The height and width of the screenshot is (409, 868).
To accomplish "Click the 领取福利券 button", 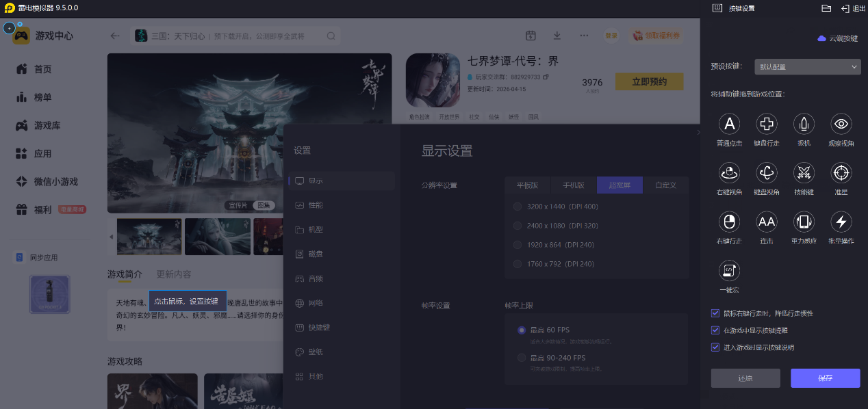I will [656, 36].
